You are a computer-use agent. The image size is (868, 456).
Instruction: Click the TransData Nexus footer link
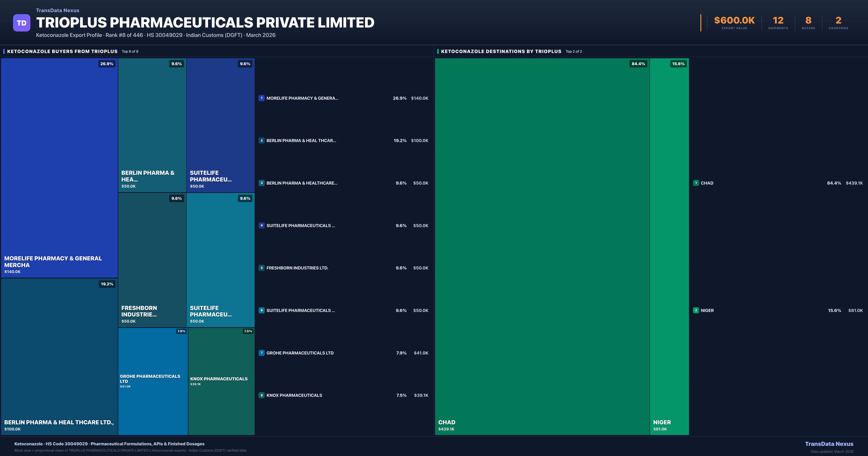point(829,444)
